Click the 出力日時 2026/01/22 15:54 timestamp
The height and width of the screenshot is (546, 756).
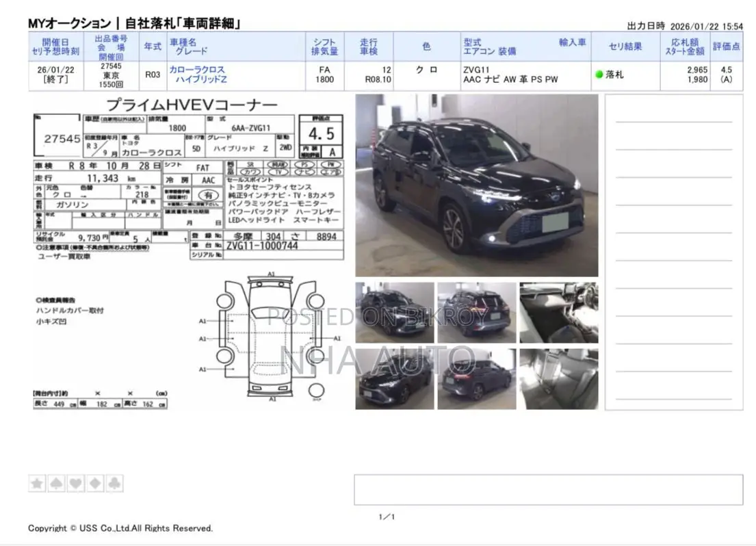tap(685, 26)
